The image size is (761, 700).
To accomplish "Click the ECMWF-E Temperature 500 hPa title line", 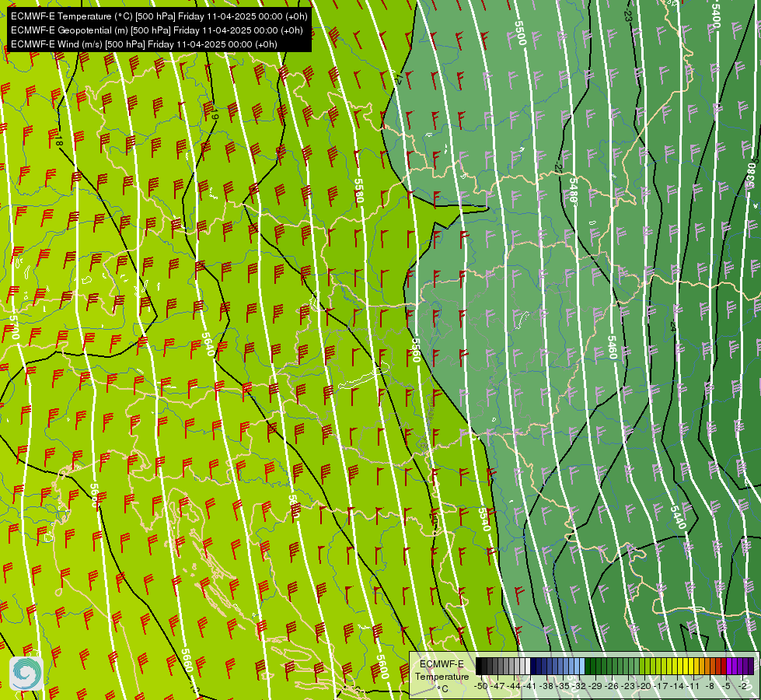I will pyautogui.click(x=159, y=16).
